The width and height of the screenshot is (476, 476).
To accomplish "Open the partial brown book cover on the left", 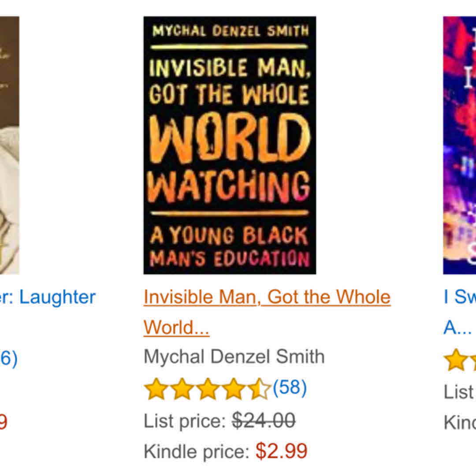I will click(9, 145).
